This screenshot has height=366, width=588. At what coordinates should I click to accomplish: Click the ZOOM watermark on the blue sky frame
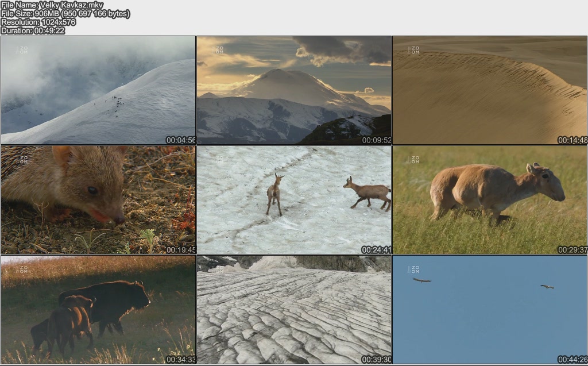pyautogui.click(x=414, y=269)
